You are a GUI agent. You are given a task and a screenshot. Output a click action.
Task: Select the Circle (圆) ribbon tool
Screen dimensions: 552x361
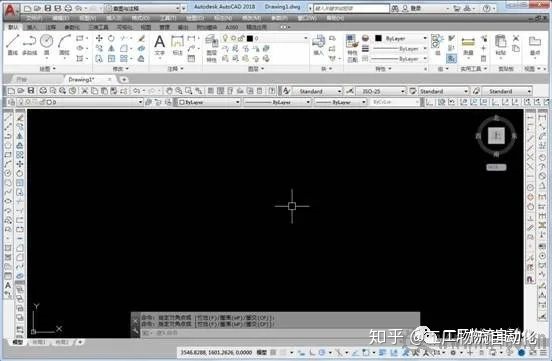point(46,44)
